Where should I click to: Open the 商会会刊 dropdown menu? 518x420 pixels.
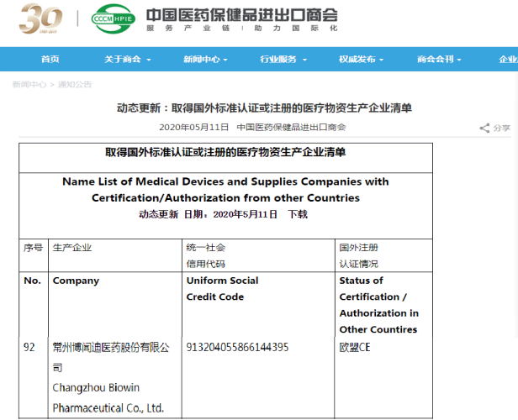point(439,59)
